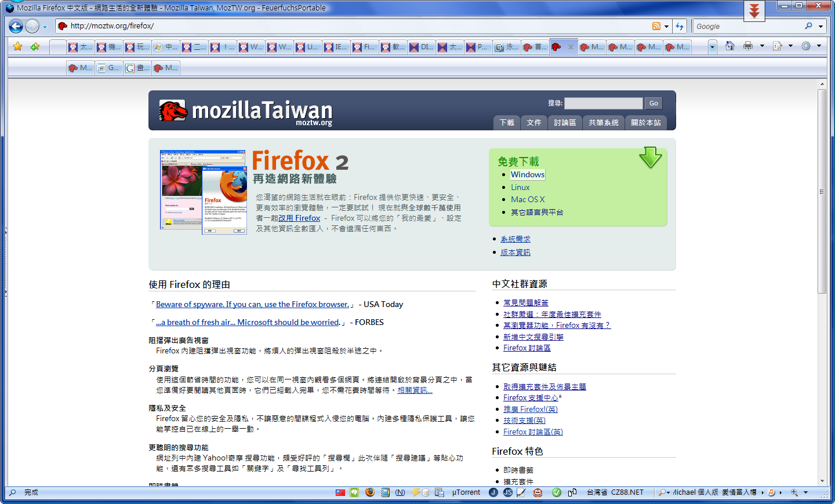This screenshot has width=835, height=504.
Task: Click the green download arrow icon
Action: tap(651, 158)
